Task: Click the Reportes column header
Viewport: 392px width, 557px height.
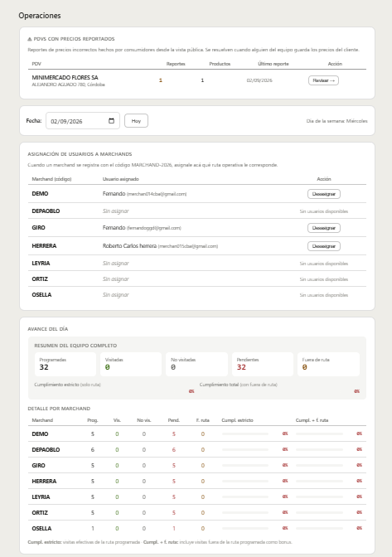Action: tap(176, 64)
